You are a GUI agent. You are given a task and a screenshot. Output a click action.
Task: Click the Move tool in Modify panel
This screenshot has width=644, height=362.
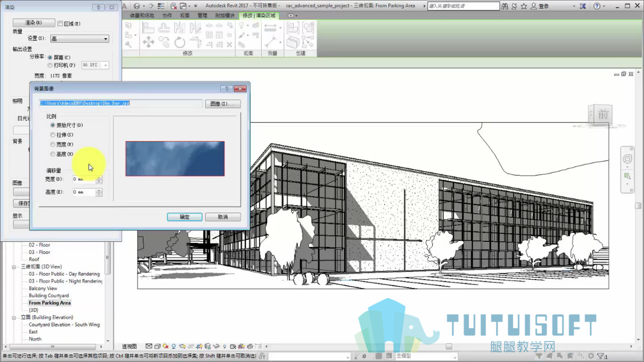148,42
